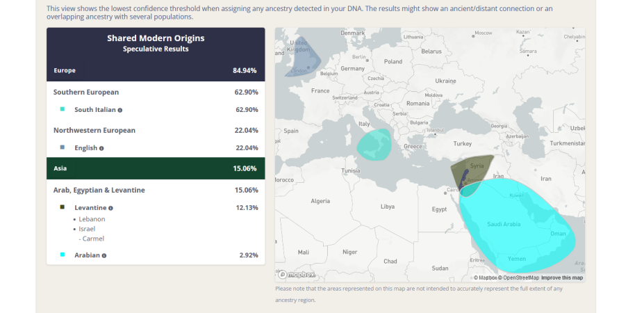The height and width of the screenshot is (313, 644).
Task: Click the info icon beside English
Action: (101, 148)
